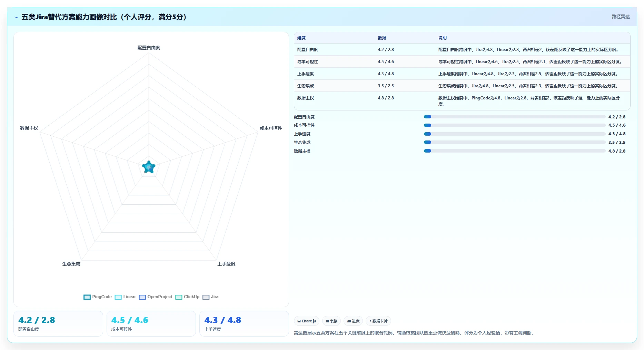
Task: Click the 配置自由度 progress bar
Action: pos(515,117)
